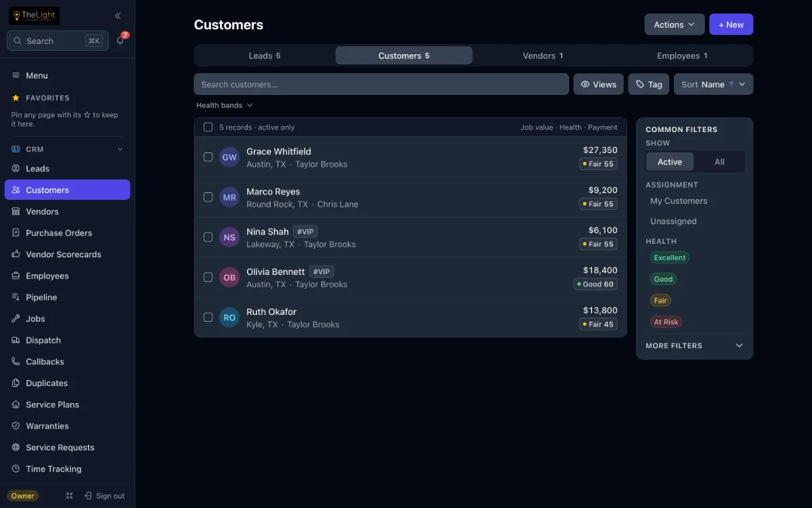Switch to the Employees tab
The image size is (812, 508).
682,56
